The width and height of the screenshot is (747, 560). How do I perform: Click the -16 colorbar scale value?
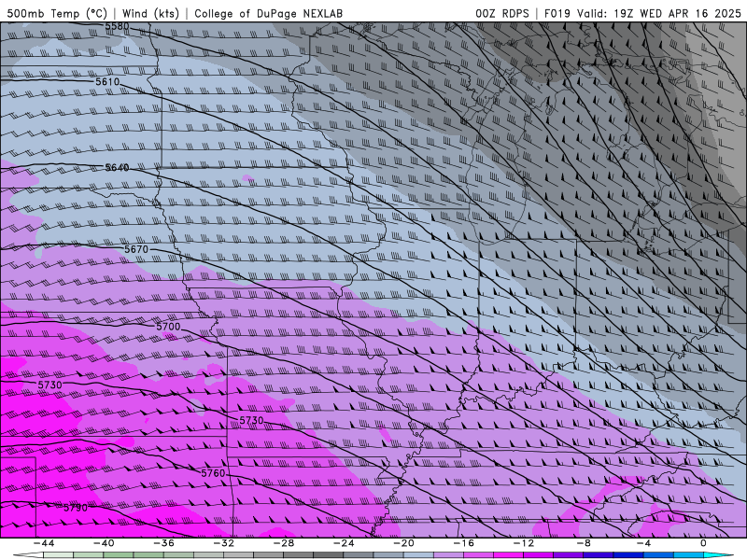tap(463, 543)
